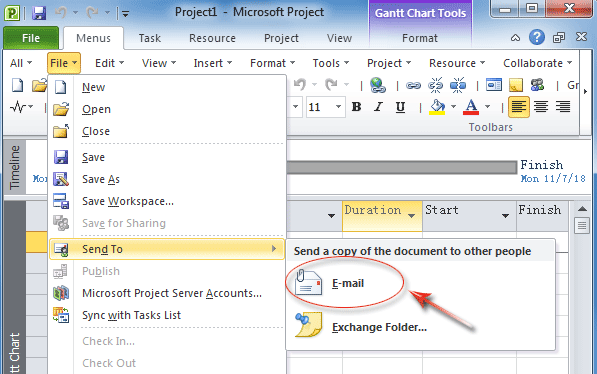597x374 pixels.
Task: Click the Task Information icon
Action: tap(494, 85)
